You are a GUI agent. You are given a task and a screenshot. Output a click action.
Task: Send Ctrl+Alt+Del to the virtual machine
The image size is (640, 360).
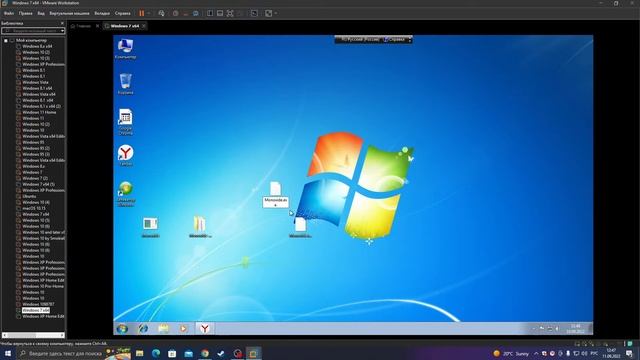coord(161,13)
